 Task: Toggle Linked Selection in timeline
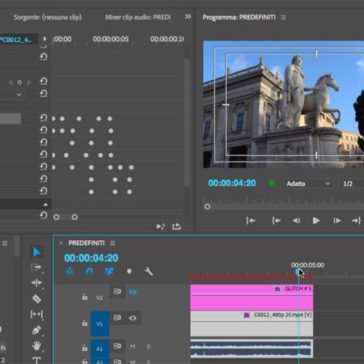click(x=109, y=272)
